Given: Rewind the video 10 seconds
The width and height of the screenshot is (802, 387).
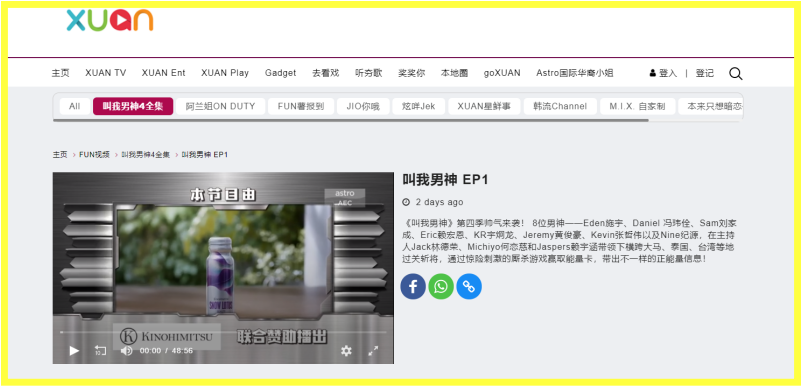Looking at the screenshot, I should [x=100, y=351].
